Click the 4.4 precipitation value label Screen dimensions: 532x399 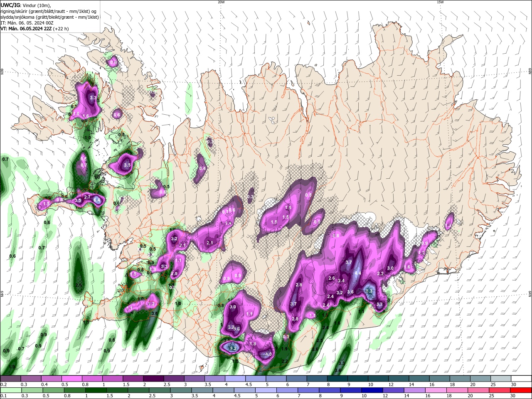[x=358, y=273]
